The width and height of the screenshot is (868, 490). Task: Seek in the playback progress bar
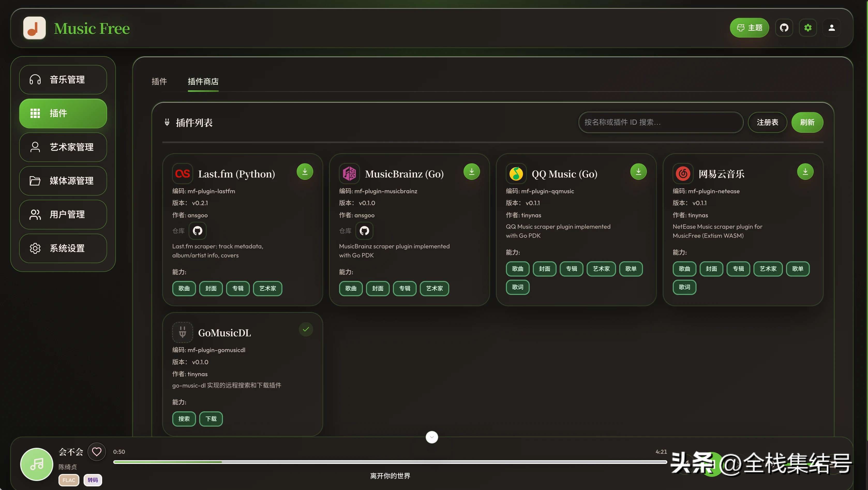(390, 462)
